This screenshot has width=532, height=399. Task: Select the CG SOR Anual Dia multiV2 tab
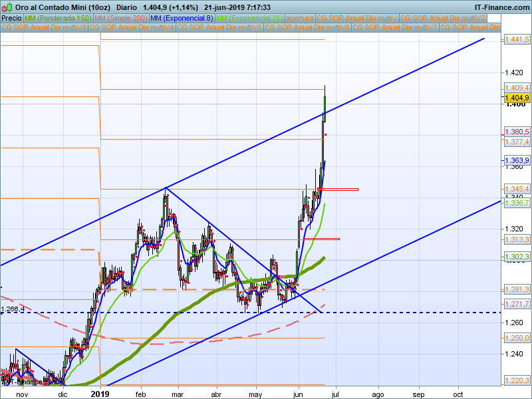pyautogui.click(x=443, y=19)
